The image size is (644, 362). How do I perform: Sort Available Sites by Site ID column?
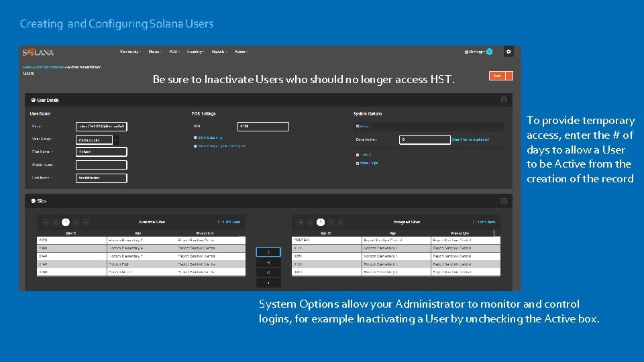pos(71,233)
